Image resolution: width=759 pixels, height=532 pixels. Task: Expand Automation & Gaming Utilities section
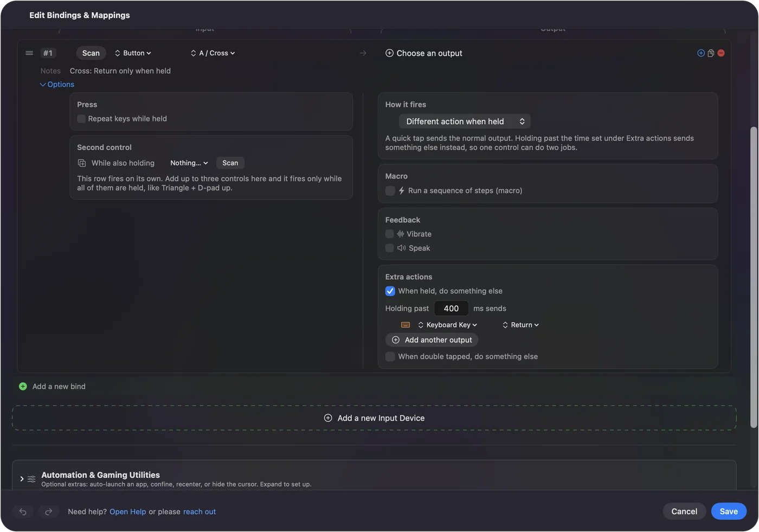(22, 479)
